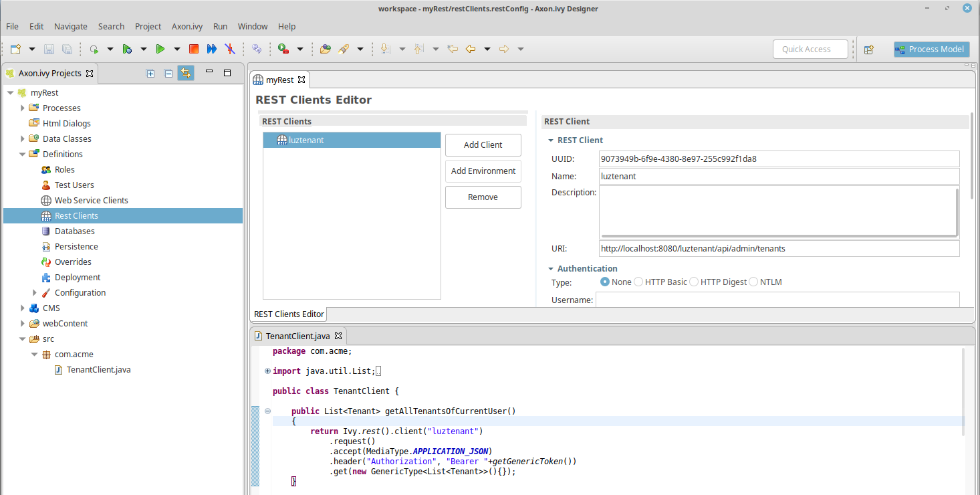Expand All in the projects tree
The image size is (980, 495).
pyautogui.click(x=150, y=74)
